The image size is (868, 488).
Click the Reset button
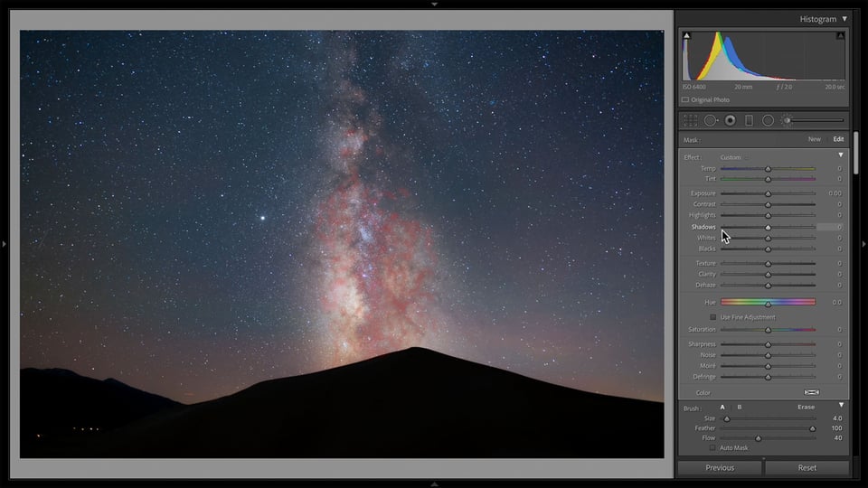click(x=807, y=468)
